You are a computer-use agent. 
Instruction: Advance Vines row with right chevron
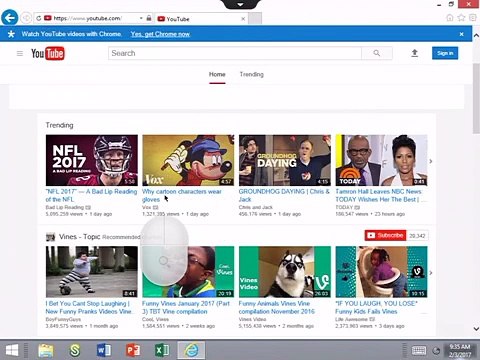[431, 273]
